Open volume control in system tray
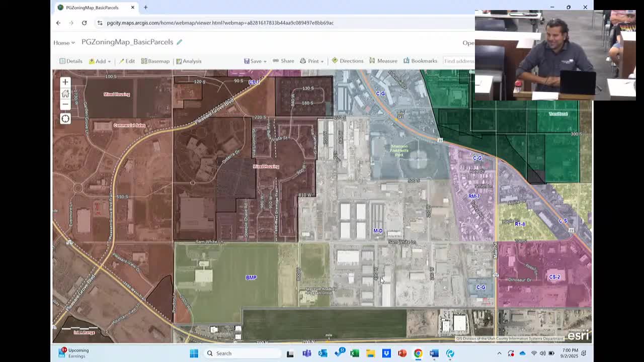644x362 pixels. coord(543,353)
